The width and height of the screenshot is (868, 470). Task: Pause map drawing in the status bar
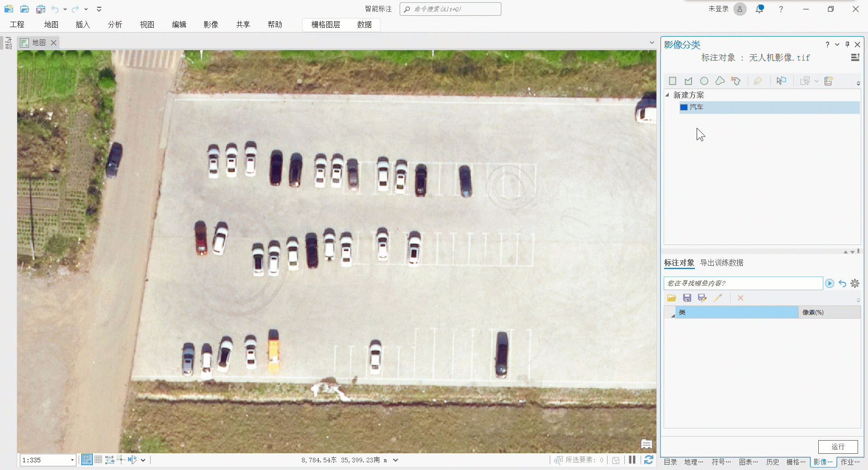click(632, 460)
